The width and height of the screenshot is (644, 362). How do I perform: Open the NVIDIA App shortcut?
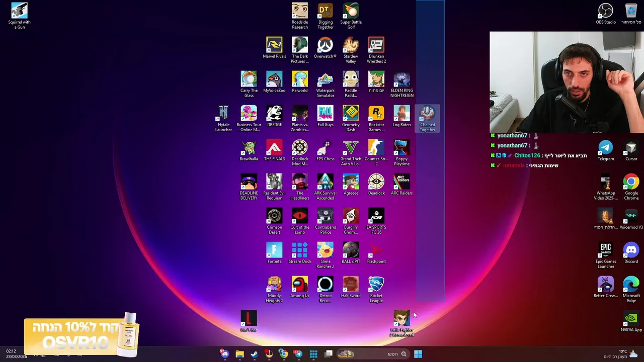(631, 321)
